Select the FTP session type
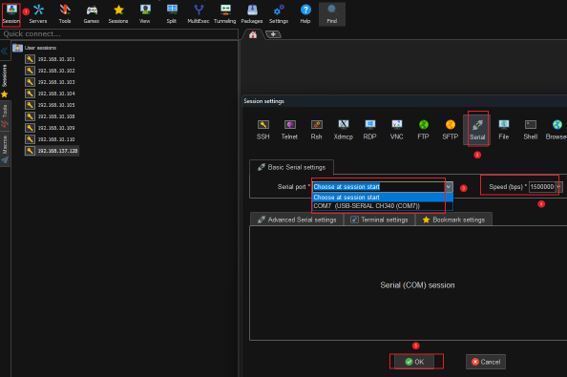Screen dimensions: 567x377 (x=423, y=129)
